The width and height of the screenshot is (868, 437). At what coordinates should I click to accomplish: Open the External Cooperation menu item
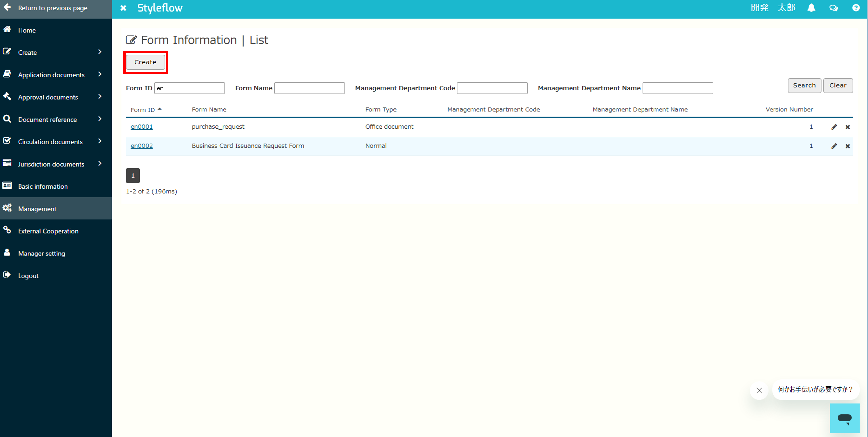[x=56, y=231]
